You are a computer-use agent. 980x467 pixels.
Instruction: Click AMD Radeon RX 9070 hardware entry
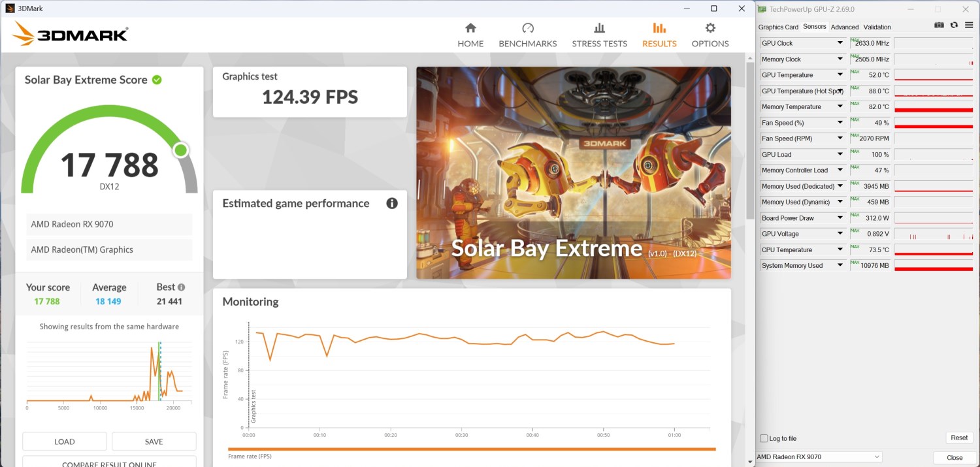[x=109, y=224]
